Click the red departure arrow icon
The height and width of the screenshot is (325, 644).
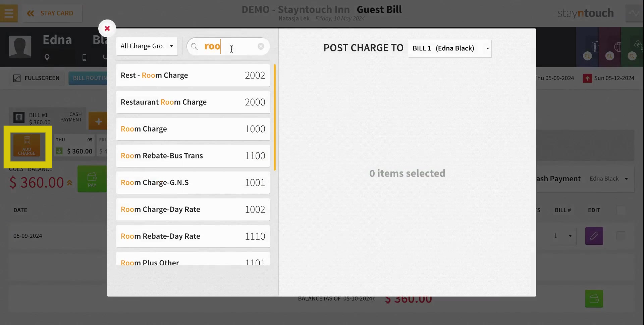(587, 78)
